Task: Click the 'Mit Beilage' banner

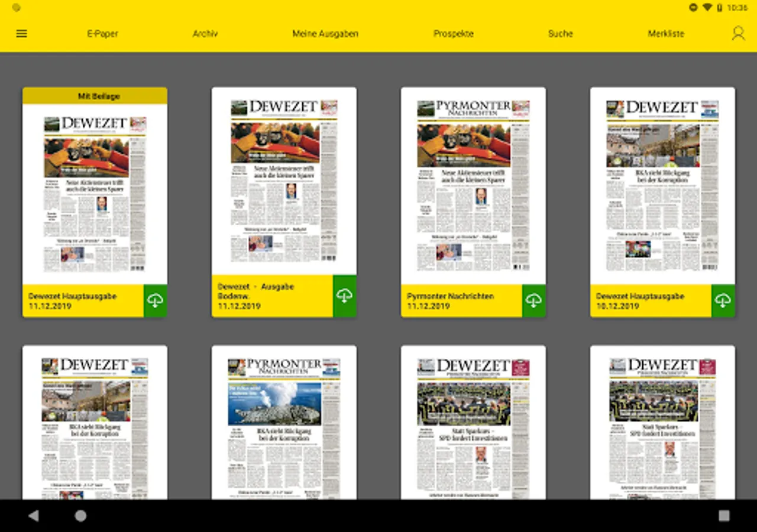Action: click(95, 96)
